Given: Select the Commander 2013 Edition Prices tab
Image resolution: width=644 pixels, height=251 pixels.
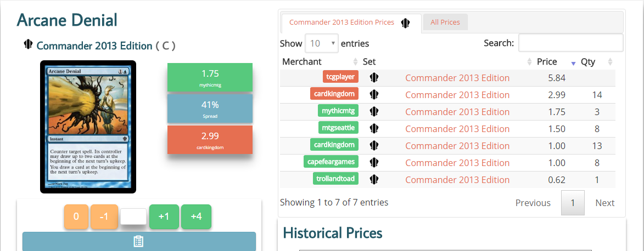Looking at the screenshot, I should [x=341, y=22].
